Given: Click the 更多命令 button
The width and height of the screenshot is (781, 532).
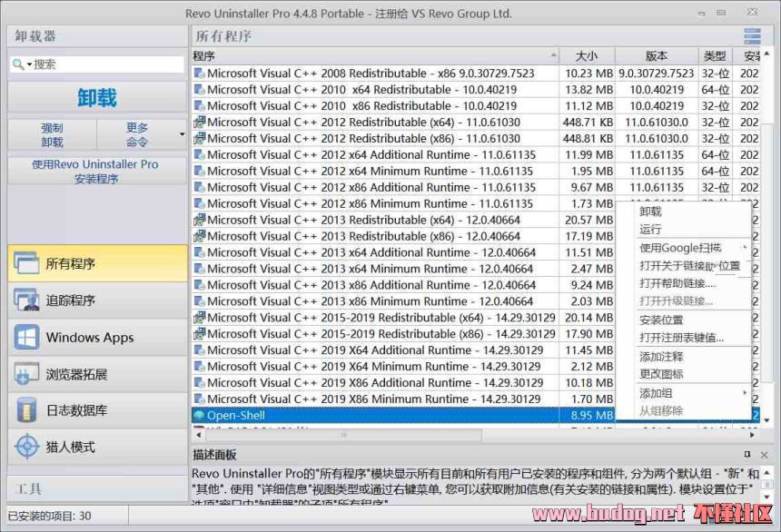Looking at the screenshot, I should point(137,135).
